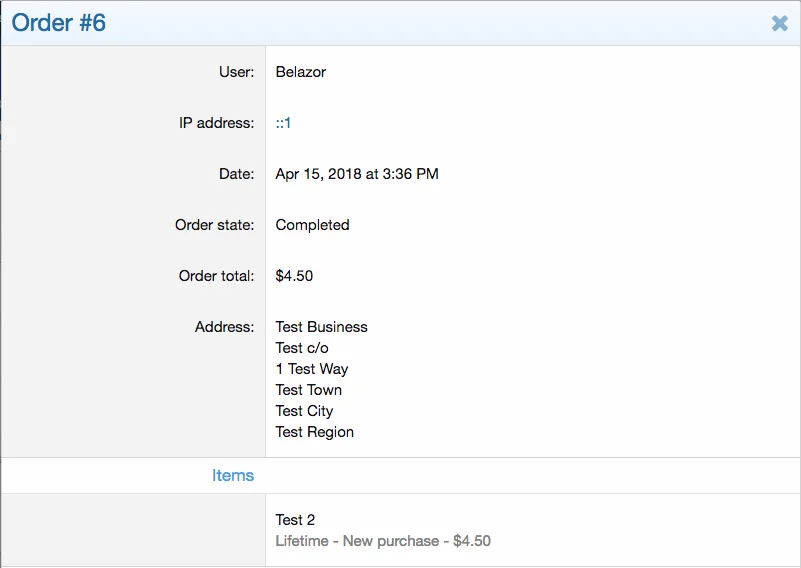The height and width of the screenshot is (568, 801).
Task: Close the Order #6 dialog
Action: pyautogui.click(x=779, y=23)
